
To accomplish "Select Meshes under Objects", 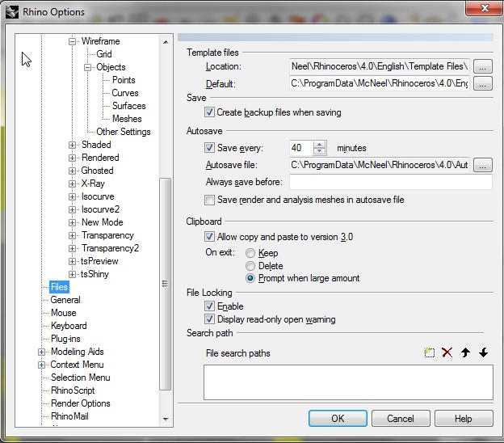I will click(127, 119).
